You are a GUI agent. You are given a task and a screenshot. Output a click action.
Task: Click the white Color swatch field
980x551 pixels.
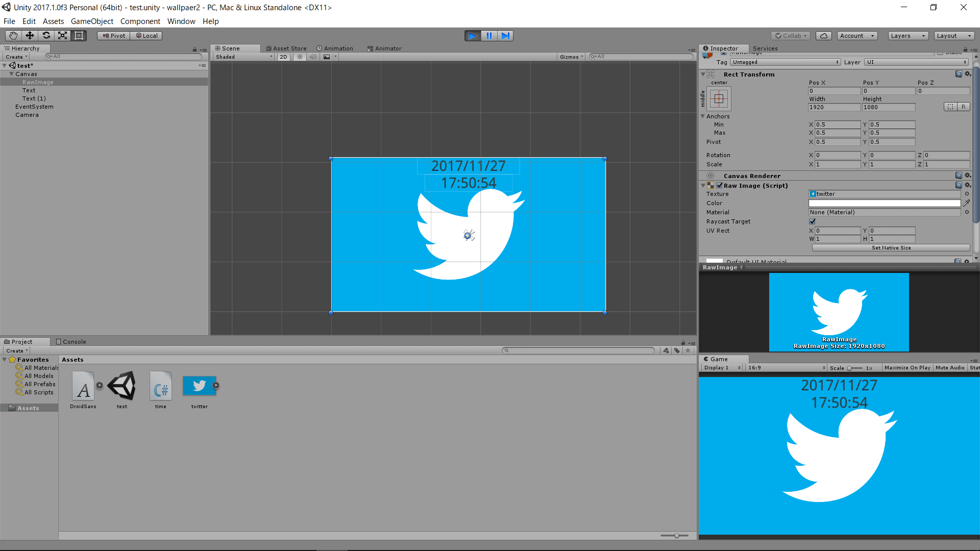point(885,203)
